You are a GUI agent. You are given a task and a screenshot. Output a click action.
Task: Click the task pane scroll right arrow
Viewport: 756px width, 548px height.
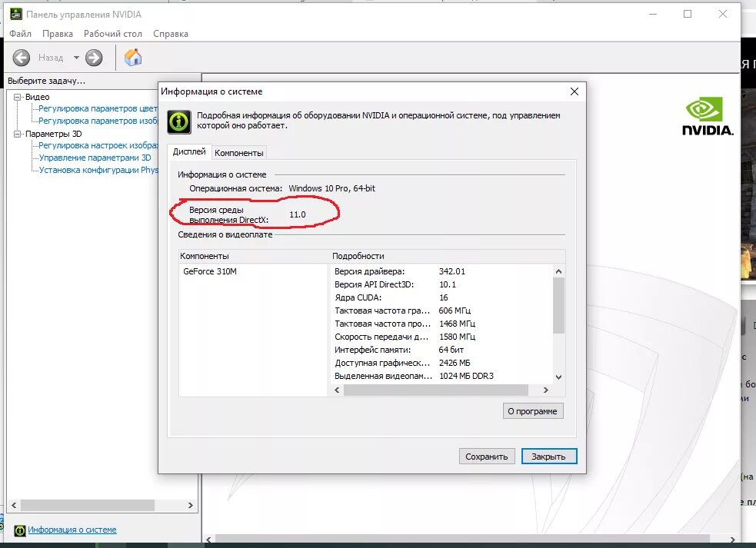click(x=191, y=505)
